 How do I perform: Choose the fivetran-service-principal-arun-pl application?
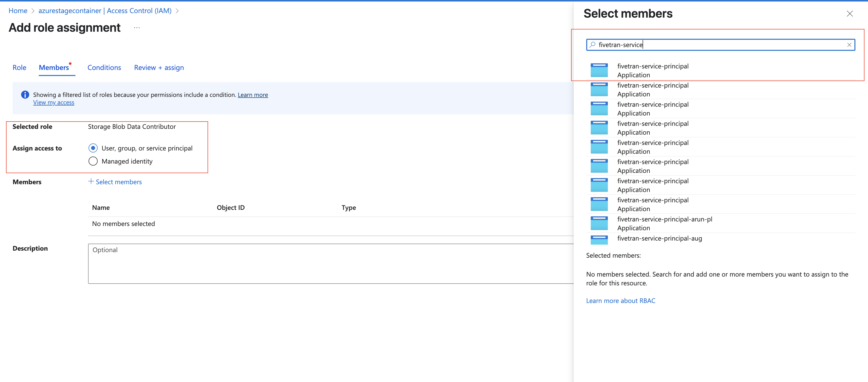(x=720, y=223)
